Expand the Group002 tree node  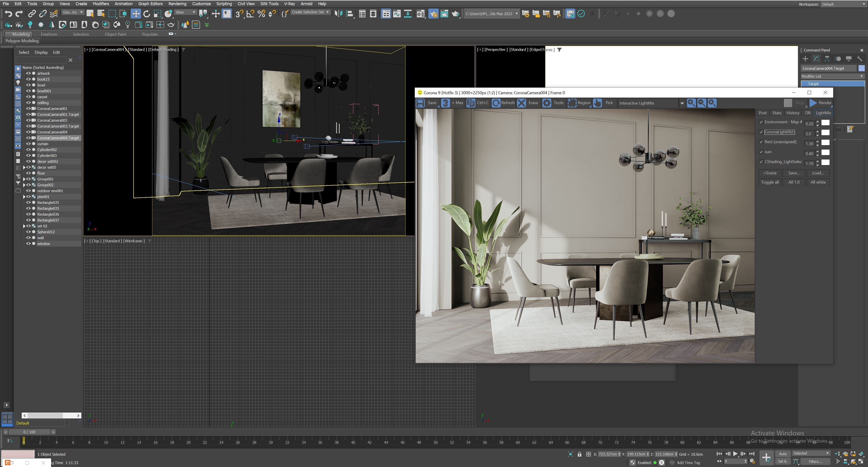pyautogui.click(x=24, y=185)
